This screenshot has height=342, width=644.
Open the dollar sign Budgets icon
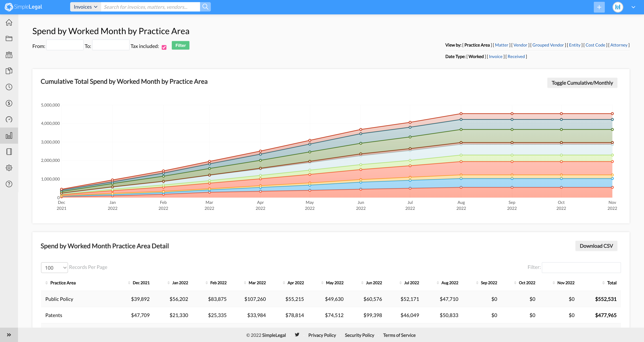[9, 103]
